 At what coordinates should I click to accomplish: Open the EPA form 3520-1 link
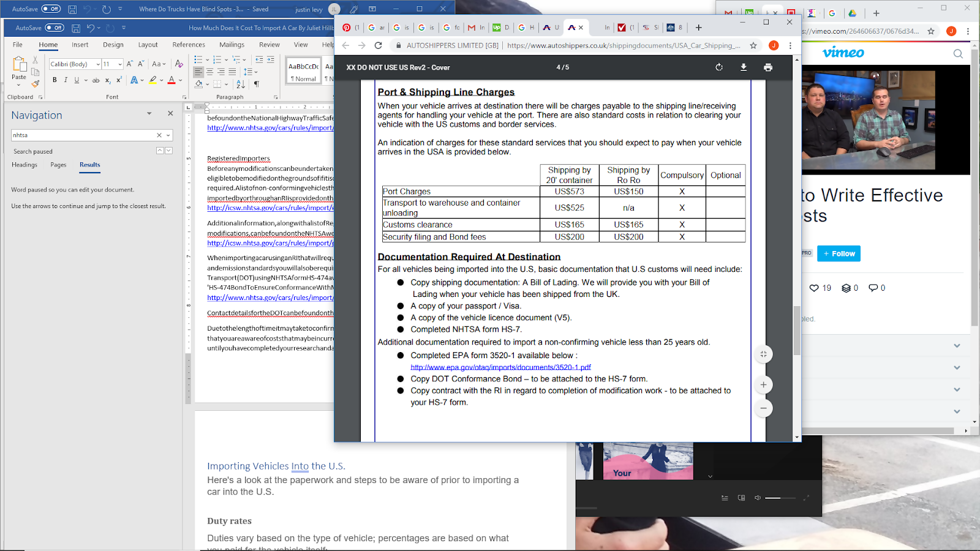pos(500,367)
